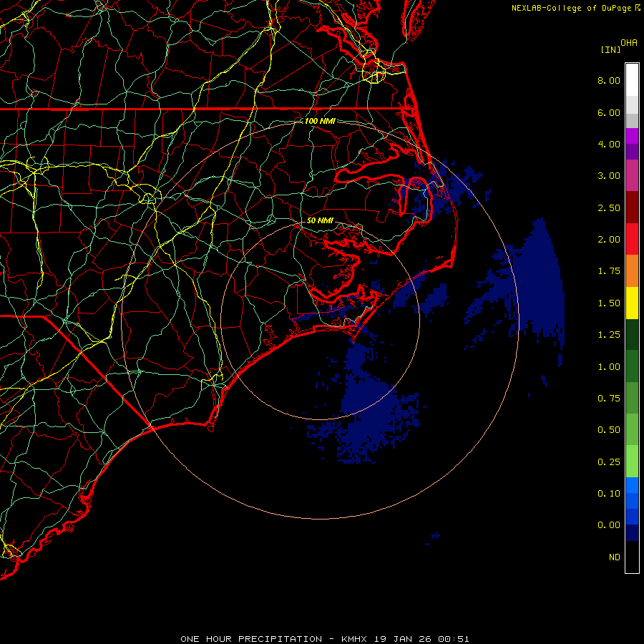This screenshot has height=644, width=644.
Task: Click the bright magenta legend swatch
Action: [x=632, y=136]
